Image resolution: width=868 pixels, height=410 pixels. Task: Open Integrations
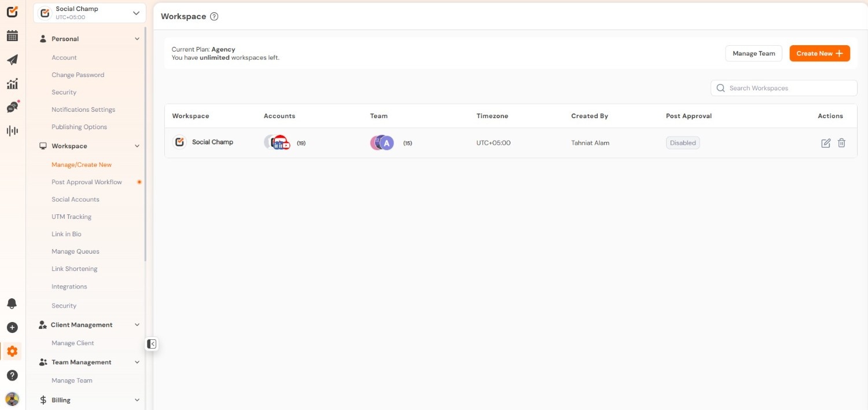pyautogui.click(x=69, y=287)
